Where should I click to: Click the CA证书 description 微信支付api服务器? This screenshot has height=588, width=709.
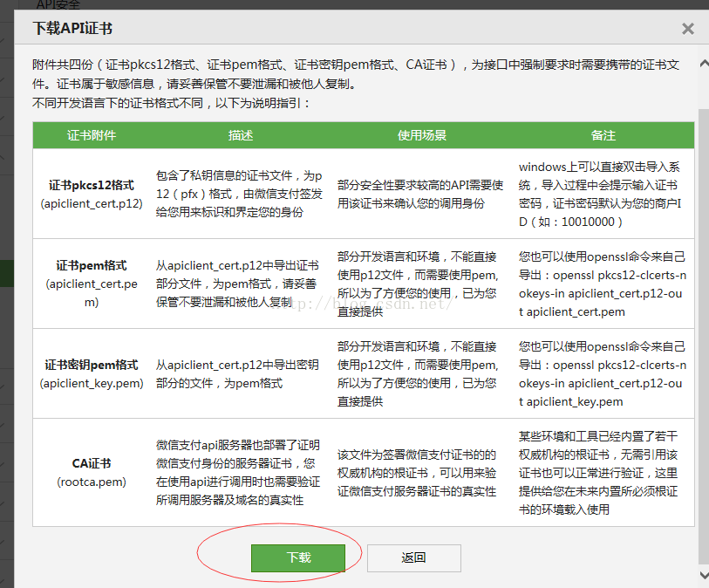point(238,473)
